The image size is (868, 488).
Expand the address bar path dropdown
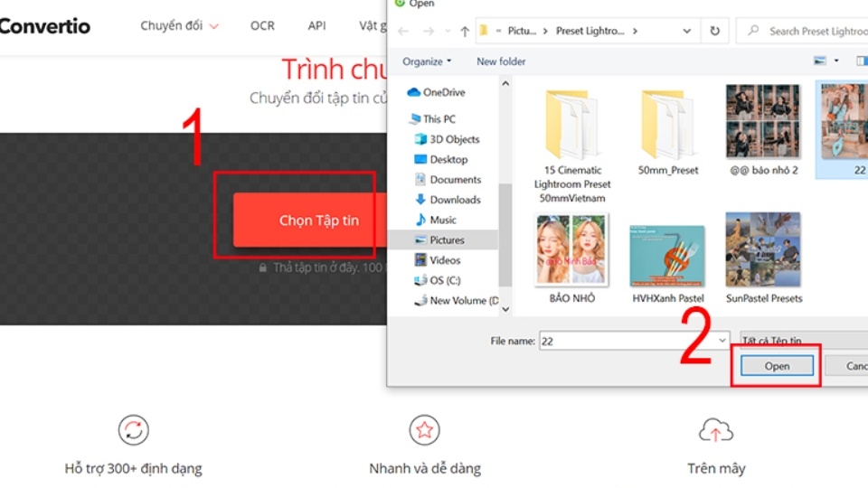[686, 31]
